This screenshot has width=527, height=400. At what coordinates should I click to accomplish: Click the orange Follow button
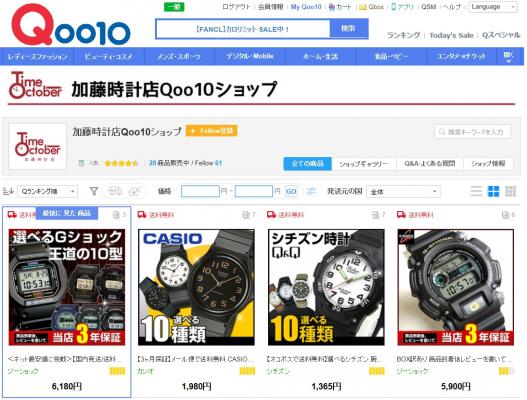(212, 131)
